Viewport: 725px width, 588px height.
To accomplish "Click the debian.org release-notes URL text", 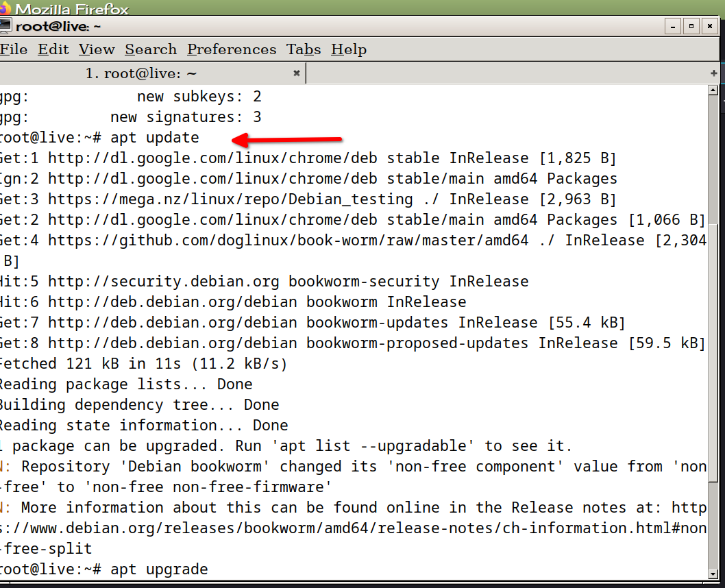I will [x=354, y=528].
